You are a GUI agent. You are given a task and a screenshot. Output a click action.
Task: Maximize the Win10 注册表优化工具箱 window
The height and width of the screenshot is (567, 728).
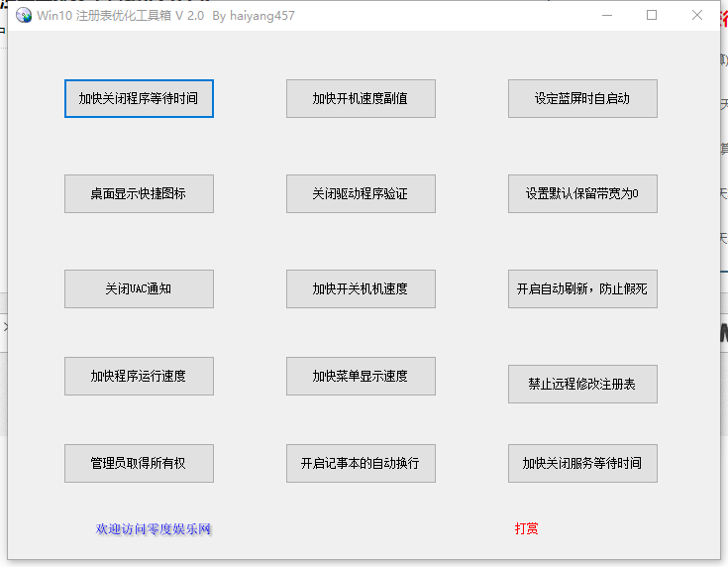tap(652, 15)
